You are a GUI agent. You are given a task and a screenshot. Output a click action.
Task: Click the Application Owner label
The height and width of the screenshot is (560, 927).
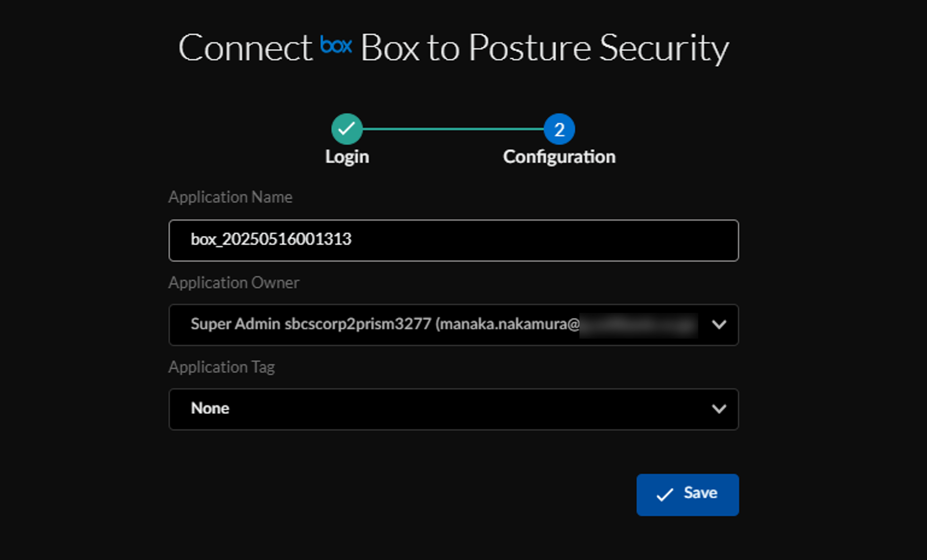click(x=234, y=282)
